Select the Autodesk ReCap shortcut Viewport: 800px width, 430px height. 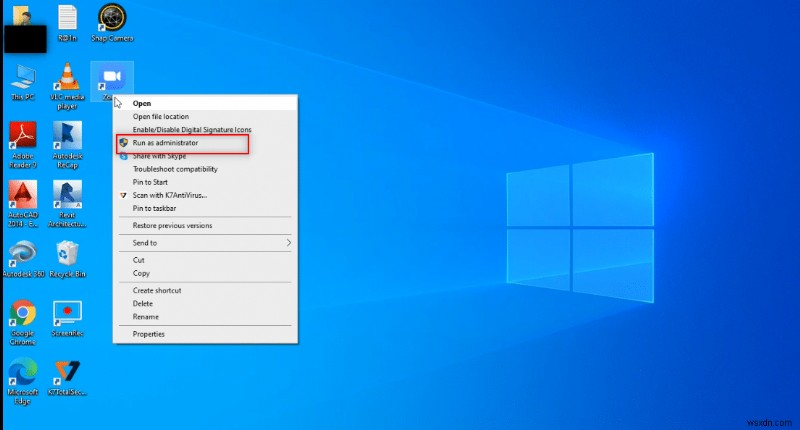click(x=67, y=145)
